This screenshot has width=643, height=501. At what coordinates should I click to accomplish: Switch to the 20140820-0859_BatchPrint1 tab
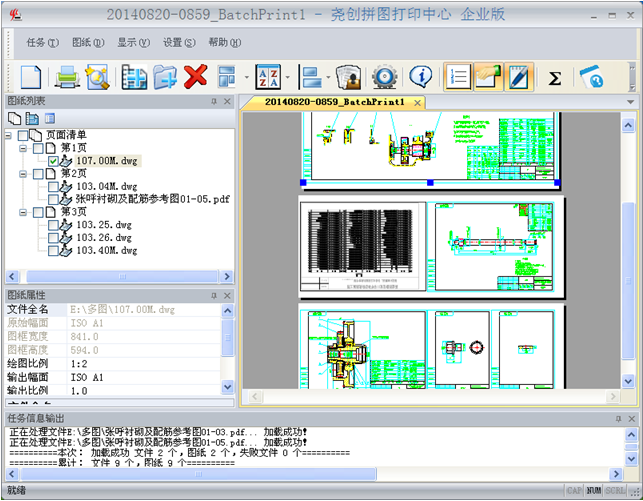tap(334, 102)
